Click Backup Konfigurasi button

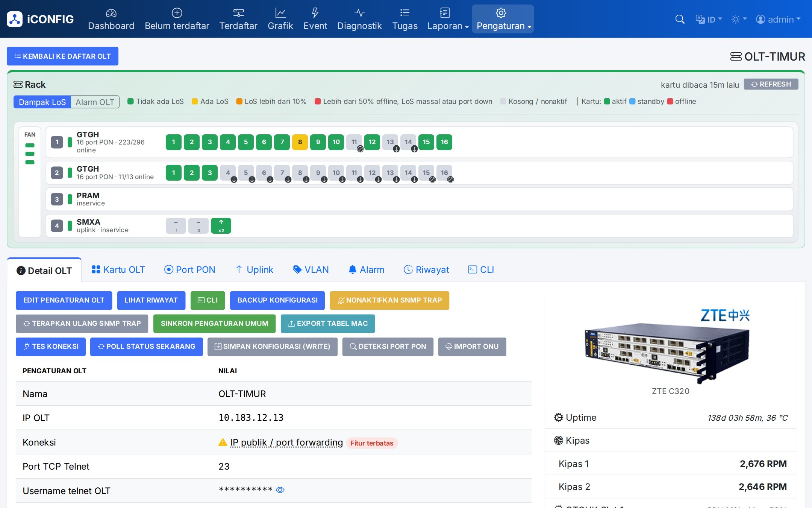coord(277,300)
